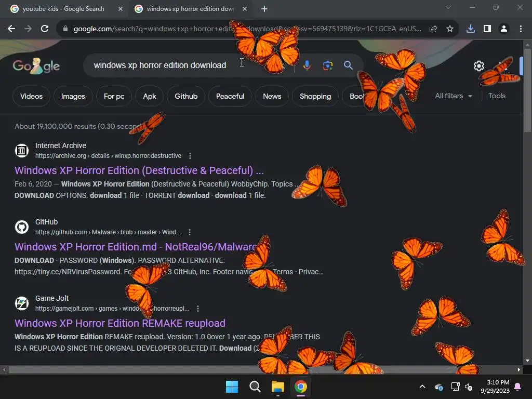Click the vertical scrollbar thumb
Viewport: 532px width, 399px height.
click(x=527, y=90)
